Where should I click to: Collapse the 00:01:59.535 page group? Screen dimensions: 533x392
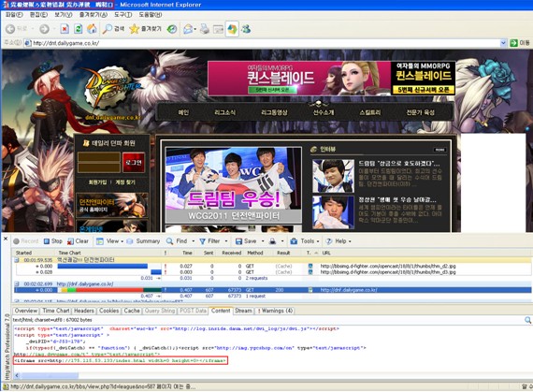point(17,260)
